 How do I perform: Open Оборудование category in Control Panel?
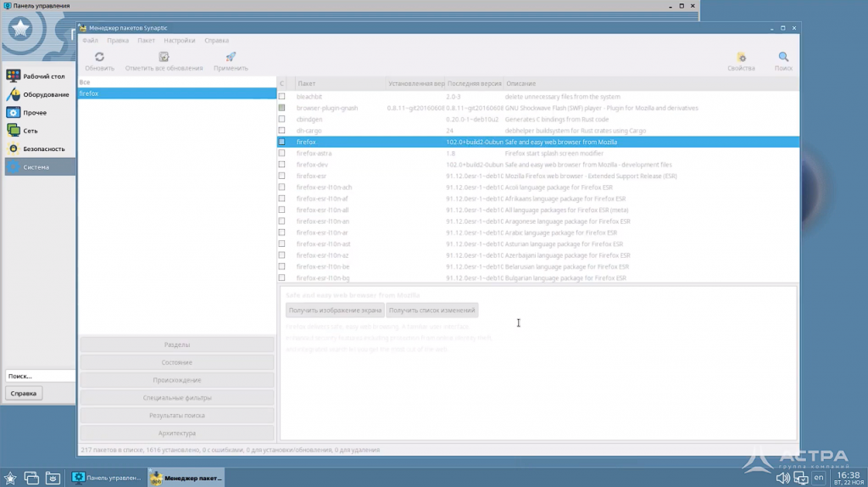[40, 94]
